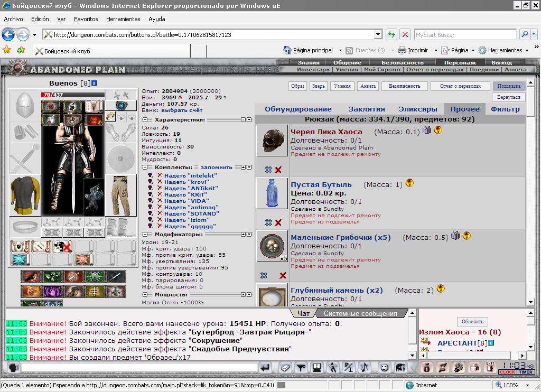Screen dimensions: 541x392
Task: Click the Надеть "SOTANO" set link
Action: coord(191,213)
